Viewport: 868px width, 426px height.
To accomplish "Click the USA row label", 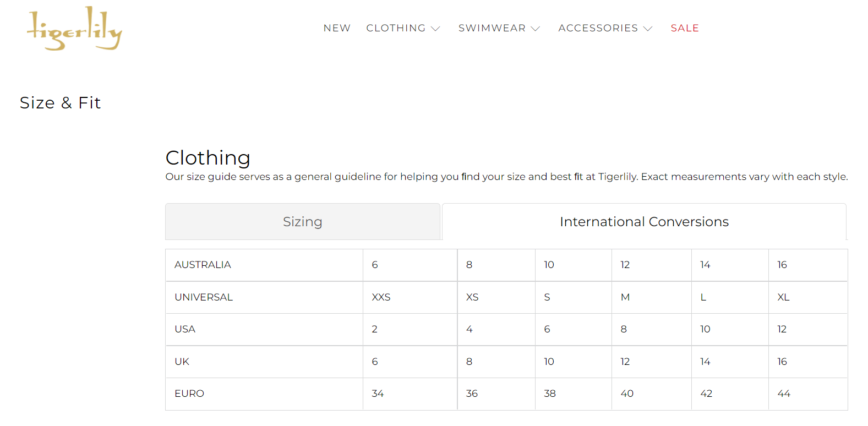I will tap(185, 329).
